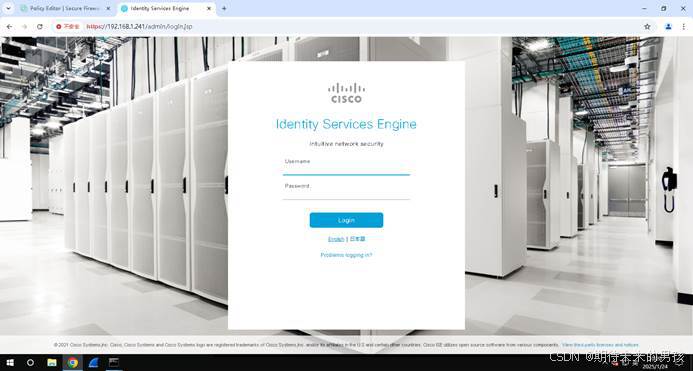Open the blue shark-fin app on the taskbar
The image size is (693, 371).
click(x=93, y=363)
